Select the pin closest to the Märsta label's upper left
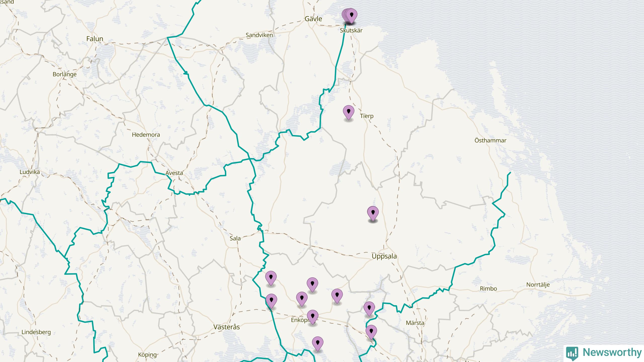Viewport: 644px width, 362px height. (369, 309)
